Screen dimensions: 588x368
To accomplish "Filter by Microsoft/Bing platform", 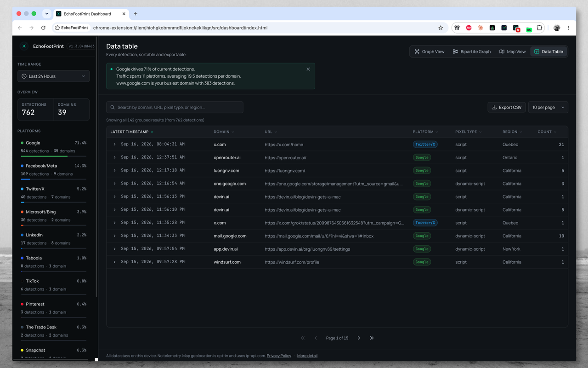I will coord(53,217).
